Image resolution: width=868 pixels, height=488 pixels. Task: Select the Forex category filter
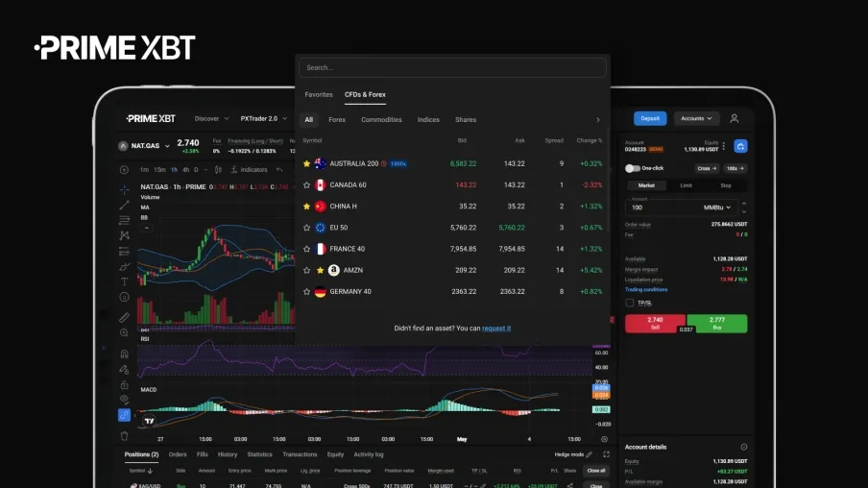tap(337, 120)
